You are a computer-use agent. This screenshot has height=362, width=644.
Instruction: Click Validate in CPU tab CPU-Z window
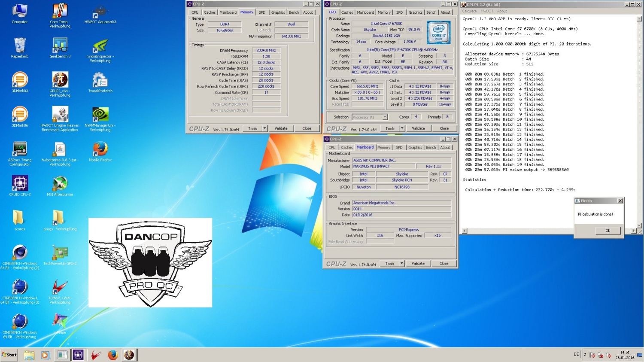[418, 128]
